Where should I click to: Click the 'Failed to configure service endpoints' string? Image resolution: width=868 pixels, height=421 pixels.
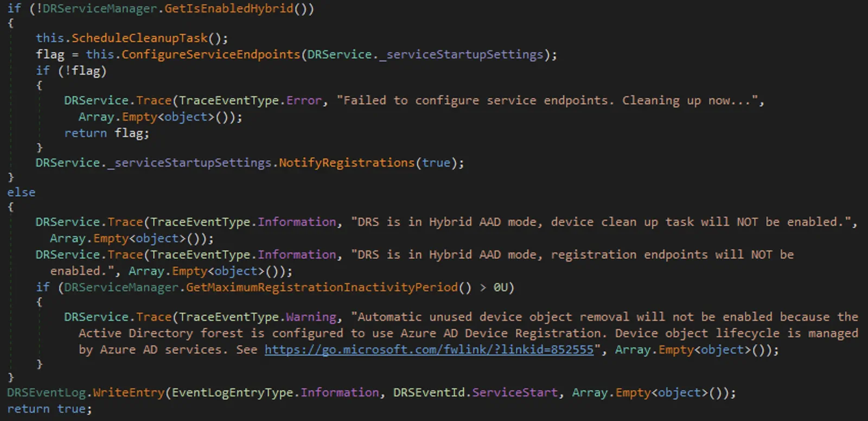tap(550, 100)
